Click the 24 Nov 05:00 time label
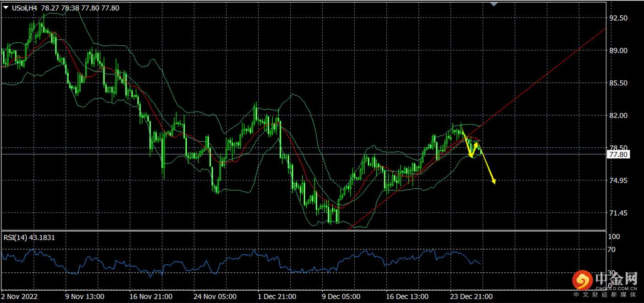644x303 pixels. point(216,297)
